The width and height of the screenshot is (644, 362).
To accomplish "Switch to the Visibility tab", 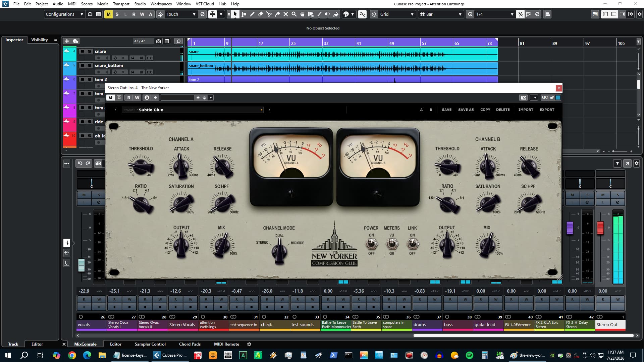I will tap(39, 40).
